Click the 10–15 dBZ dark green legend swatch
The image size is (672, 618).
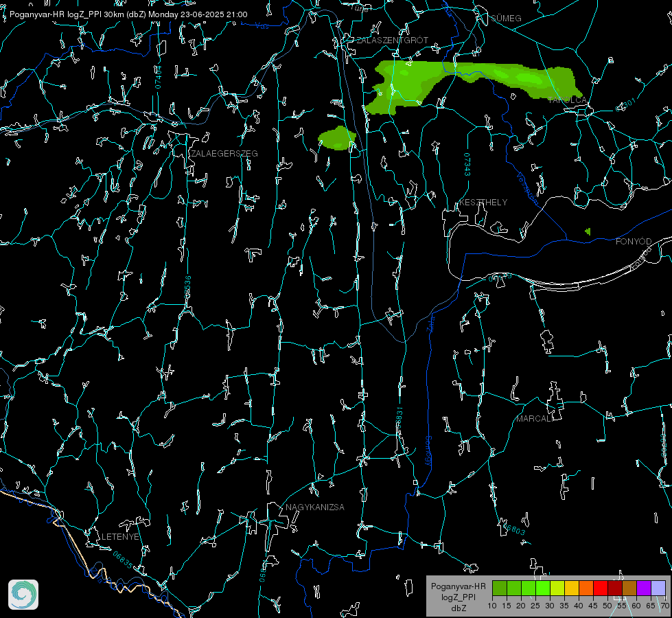point(500,588)
